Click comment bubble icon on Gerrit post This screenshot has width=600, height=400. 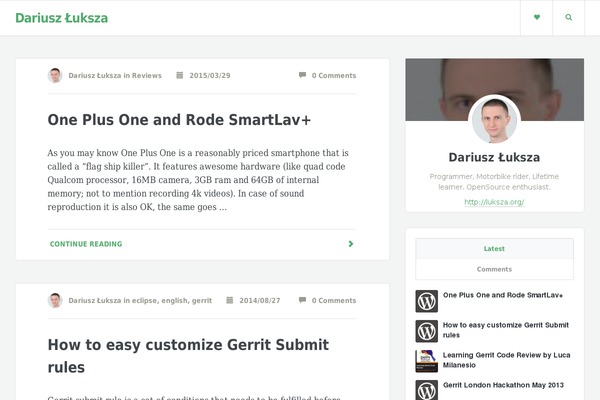[x=302, y=300]
